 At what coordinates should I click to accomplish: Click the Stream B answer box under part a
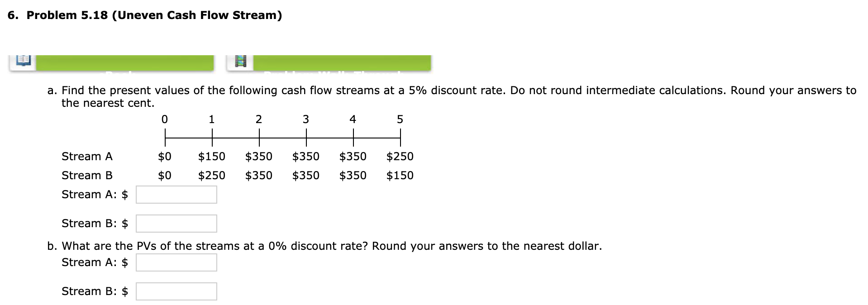coord(176,223)
